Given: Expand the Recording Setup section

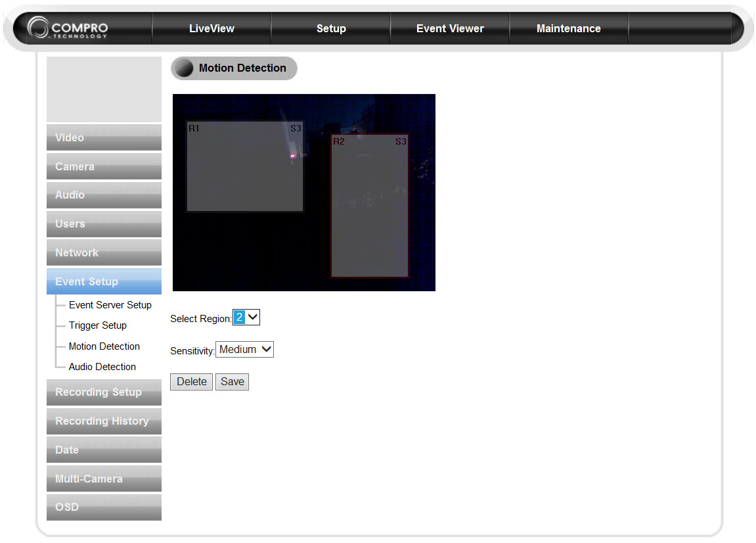Looking at the screenshot, I should click(x=104, y=392).
